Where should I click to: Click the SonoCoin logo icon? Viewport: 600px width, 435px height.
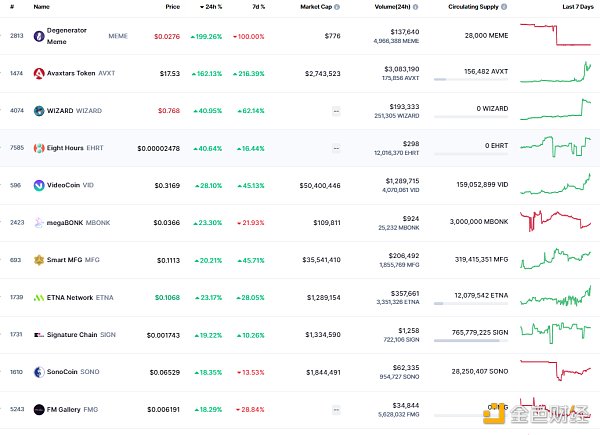[x=38, y=372]
